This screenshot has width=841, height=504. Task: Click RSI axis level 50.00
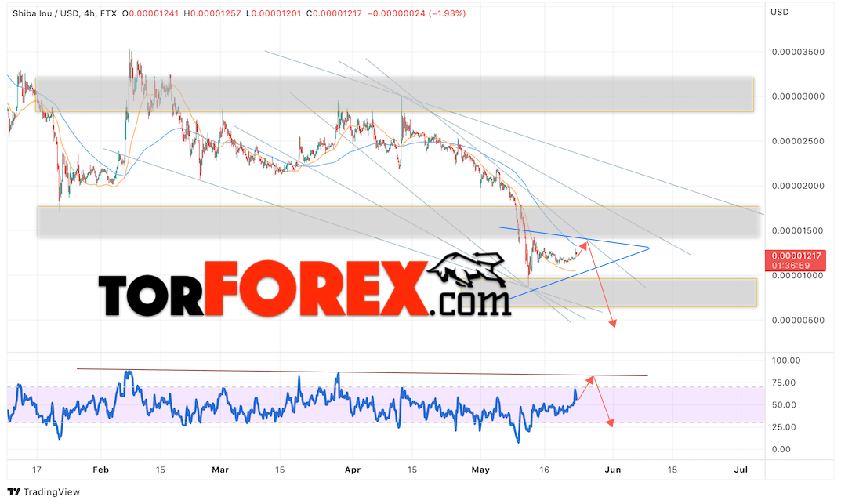point(784,404)
